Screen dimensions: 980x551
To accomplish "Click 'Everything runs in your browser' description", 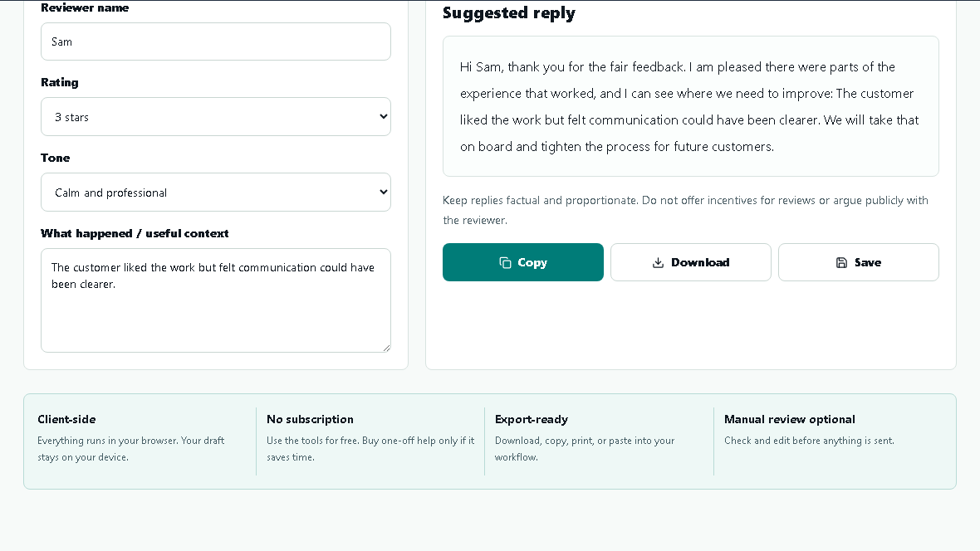I will 130,449.
